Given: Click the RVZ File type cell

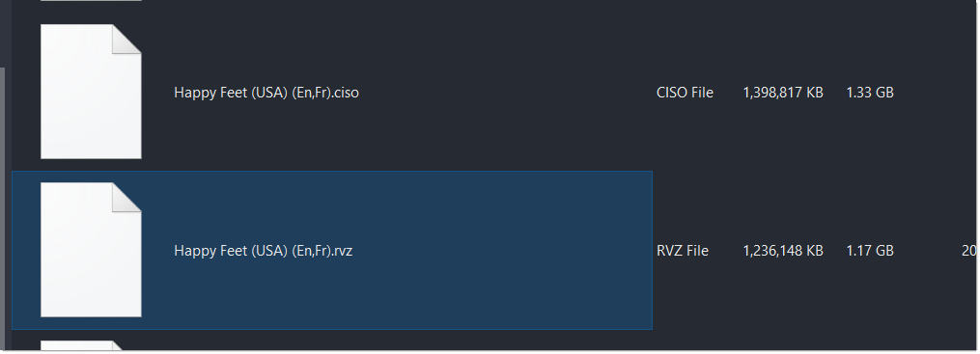Looking at the screenshot, I should coord(683,251).
